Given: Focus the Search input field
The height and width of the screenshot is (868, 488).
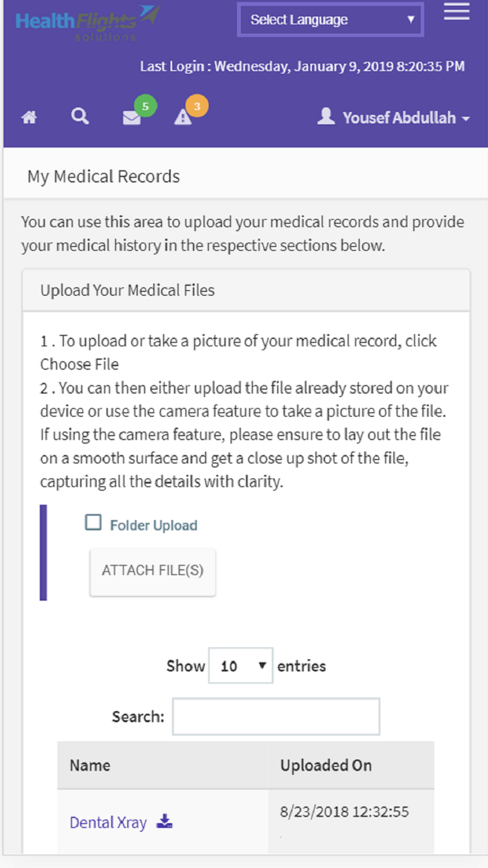Looking at the screenshot, I should [x=276, y=716].
